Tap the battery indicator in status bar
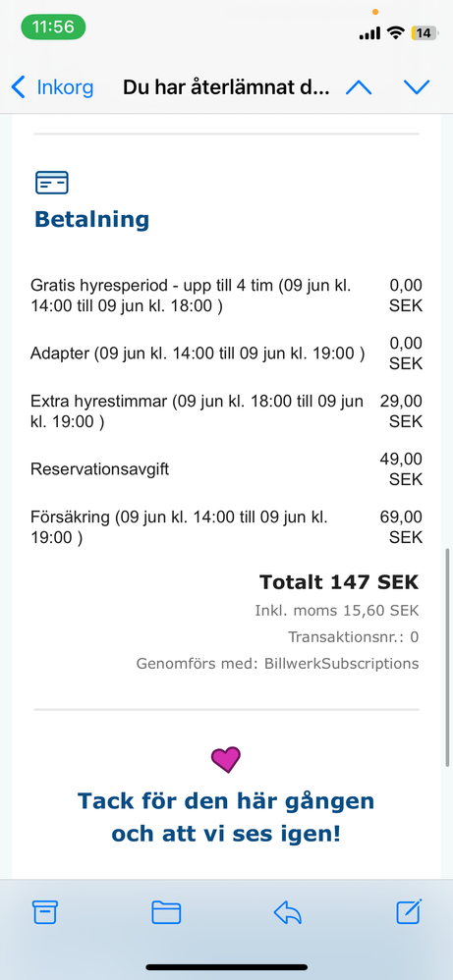Image resolution: width=453 pixels, height=980 pixels. coord(424,33)
